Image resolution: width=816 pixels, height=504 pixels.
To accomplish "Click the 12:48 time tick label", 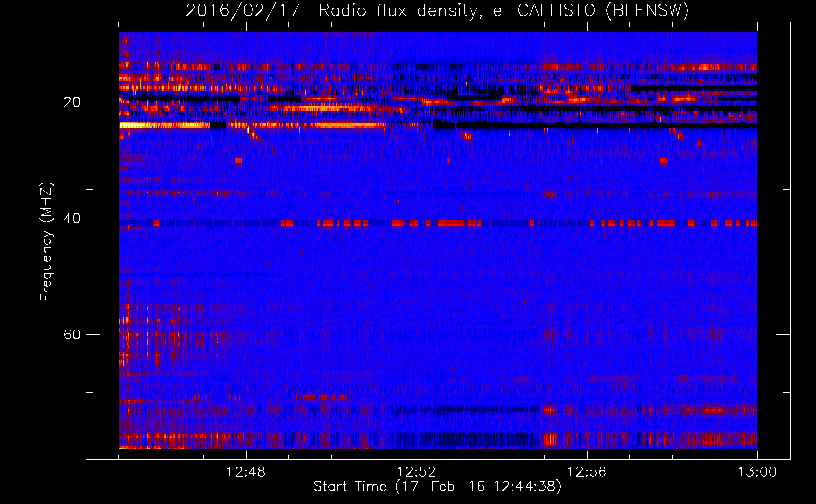I will click(246, 472).
